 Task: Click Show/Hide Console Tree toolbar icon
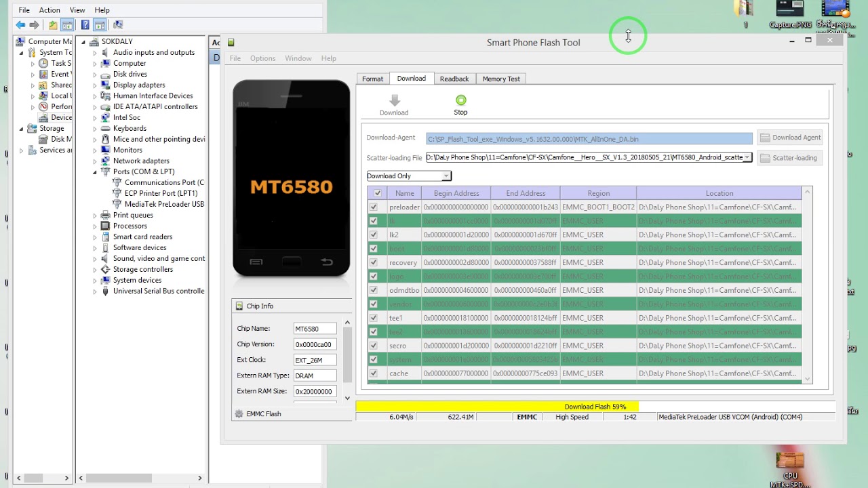67,25
